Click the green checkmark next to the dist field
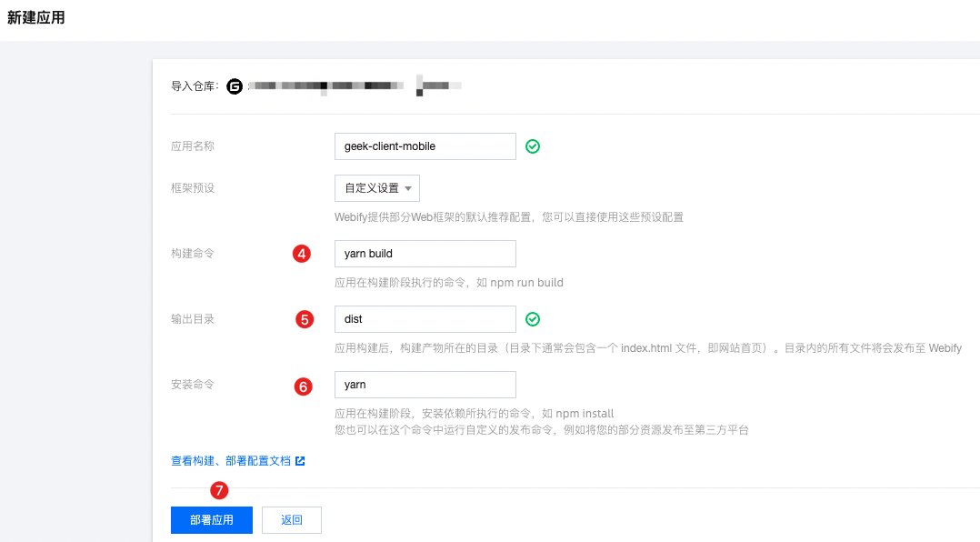The height and width of the screenshot is (542, 980). point(533,319)
